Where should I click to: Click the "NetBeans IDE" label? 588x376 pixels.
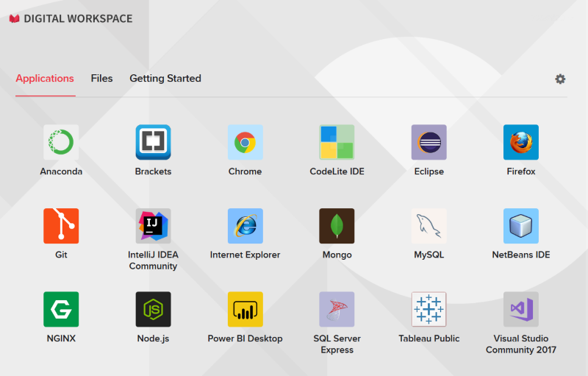(x=521, y=255)
